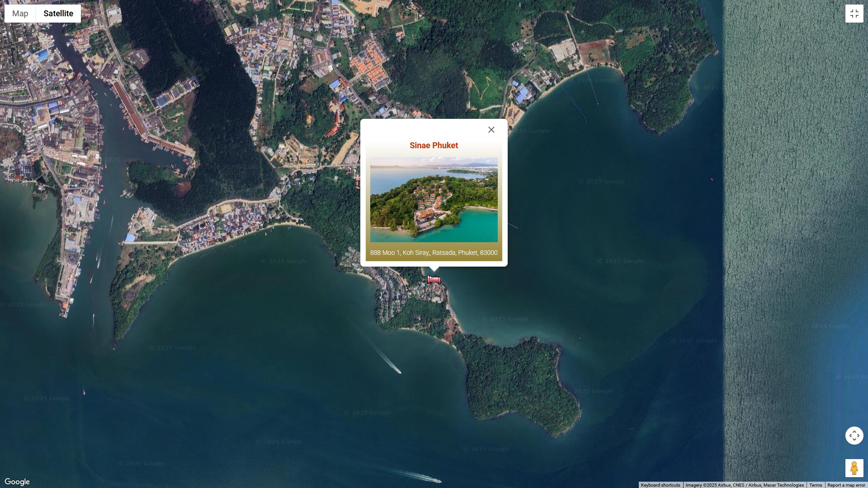Open the Terms link

[816, 485]
